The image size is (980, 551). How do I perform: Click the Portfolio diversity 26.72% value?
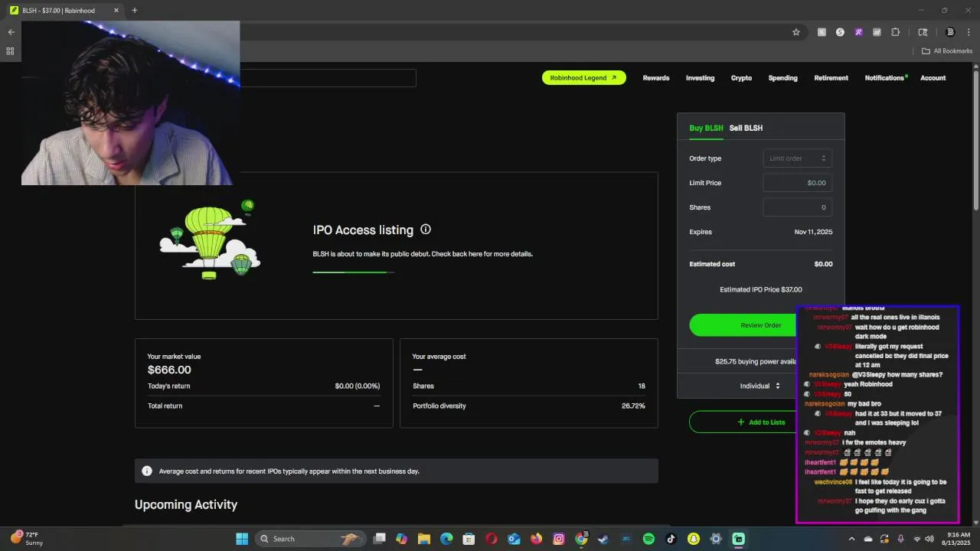point(633,406)
